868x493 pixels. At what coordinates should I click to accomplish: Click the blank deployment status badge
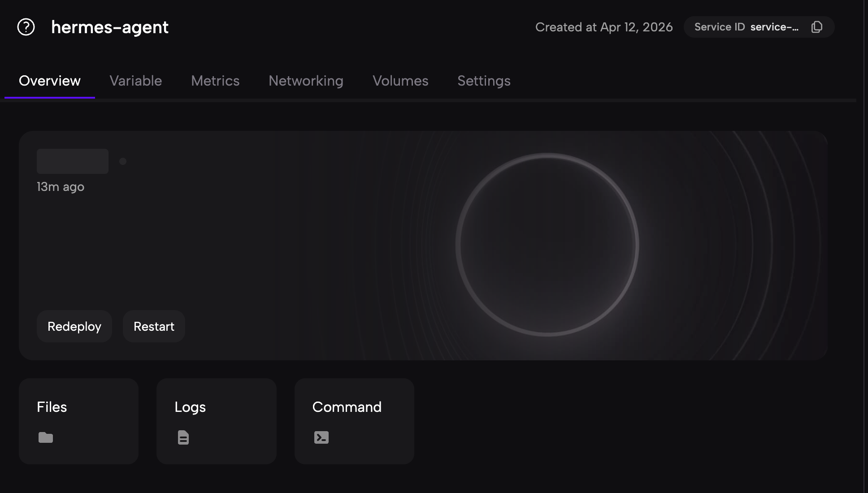[x=73, y=161]
